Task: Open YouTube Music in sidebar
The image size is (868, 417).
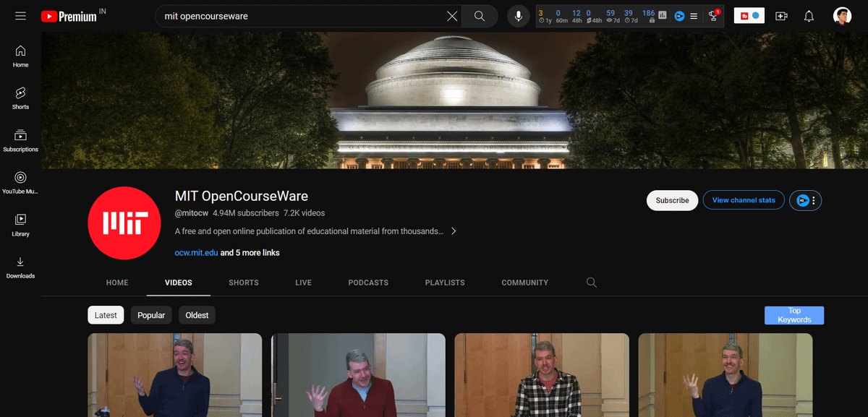Action: pos(20,183)
